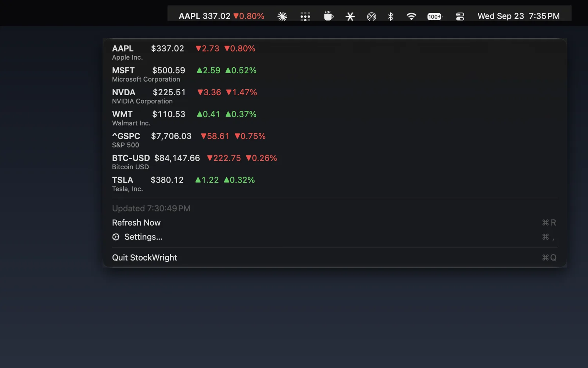The width and height of the screenshot is (588, 368).
Task: Click the AAPL ticker in the menu bar
Action: point(222,16)
